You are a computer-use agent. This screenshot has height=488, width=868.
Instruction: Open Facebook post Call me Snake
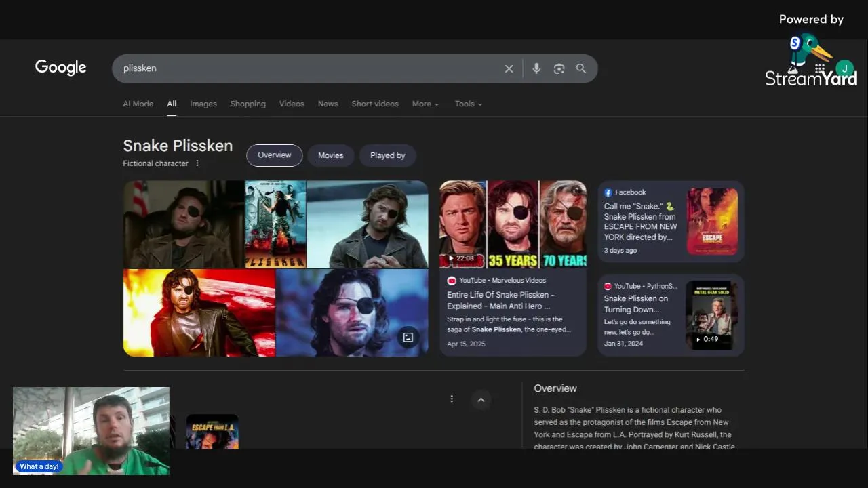pos(640,222)
